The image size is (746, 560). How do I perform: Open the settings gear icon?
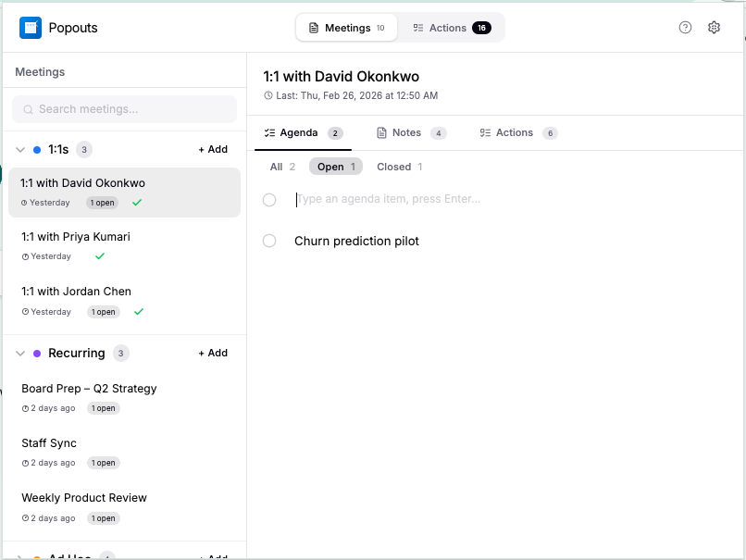(x=714, y=28)
